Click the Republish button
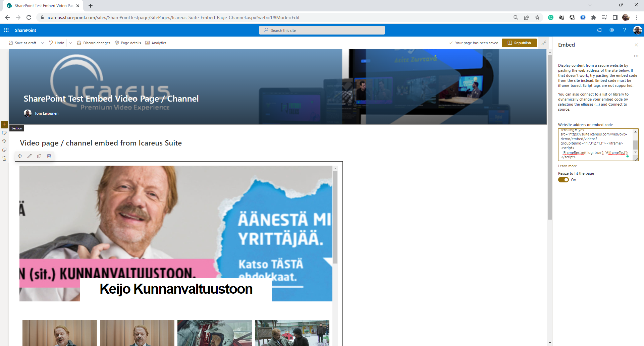The width and height of the screenshot is (644, 346). pyautogui.click(x=519, y=43)
